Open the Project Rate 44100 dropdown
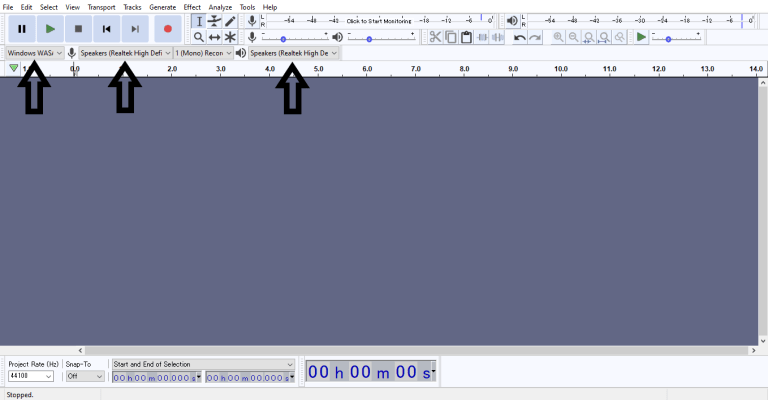Screen dimensions: 768x400 [31, 376]
